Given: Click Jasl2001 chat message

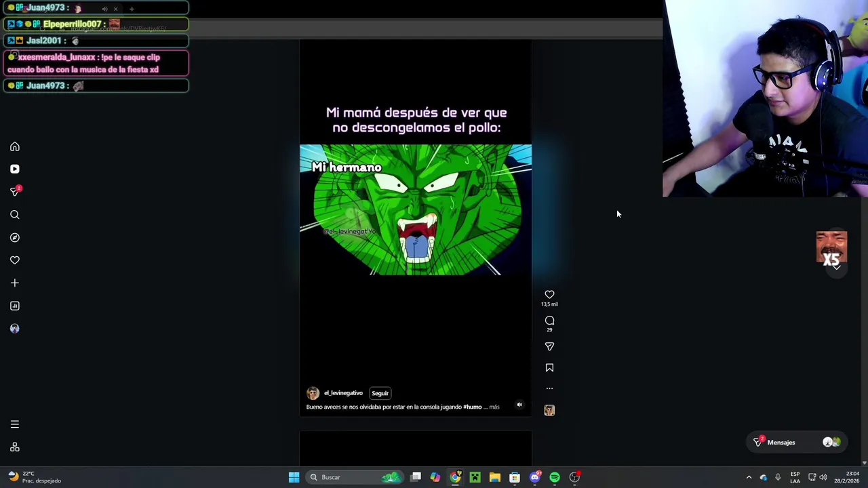Looking at the screenshot, I should (96, 41).
